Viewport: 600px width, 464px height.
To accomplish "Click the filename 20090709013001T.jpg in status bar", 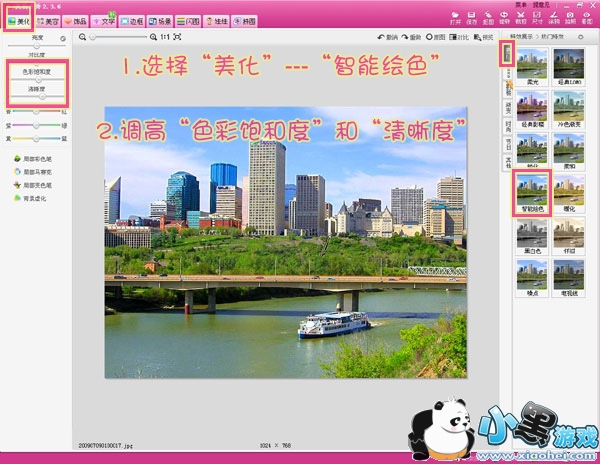I will 106,446.
